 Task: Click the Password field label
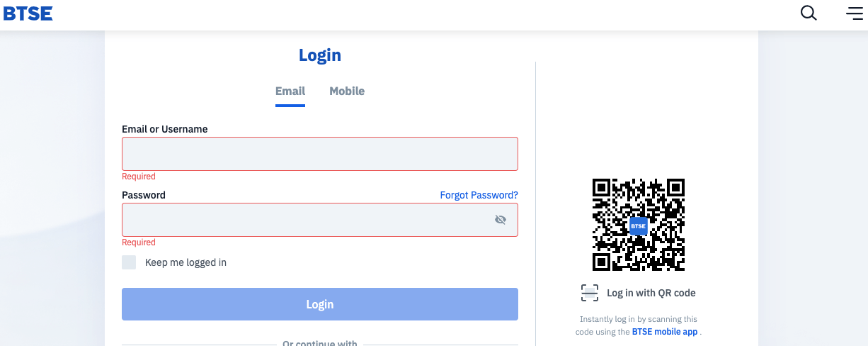tap(144, 195)
